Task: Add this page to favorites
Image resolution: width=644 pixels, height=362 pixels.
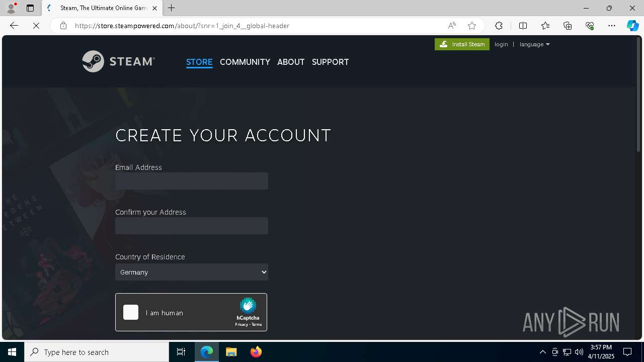Action: [x=471, y=26]
